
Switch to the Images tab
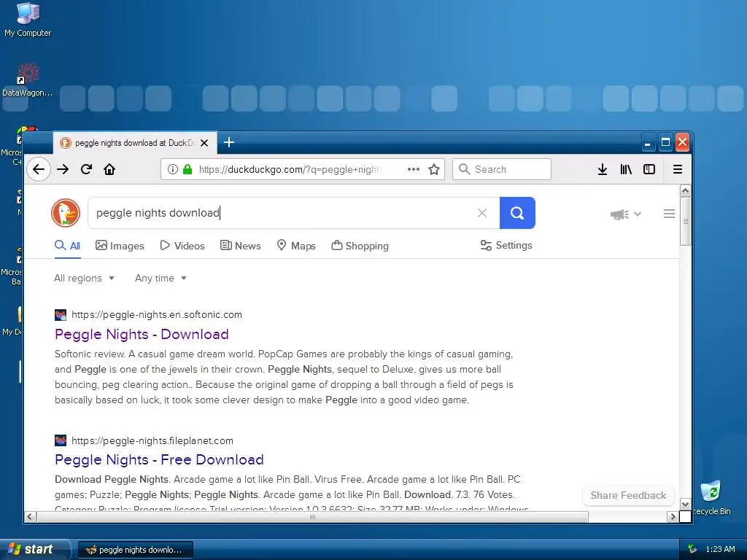120,246
